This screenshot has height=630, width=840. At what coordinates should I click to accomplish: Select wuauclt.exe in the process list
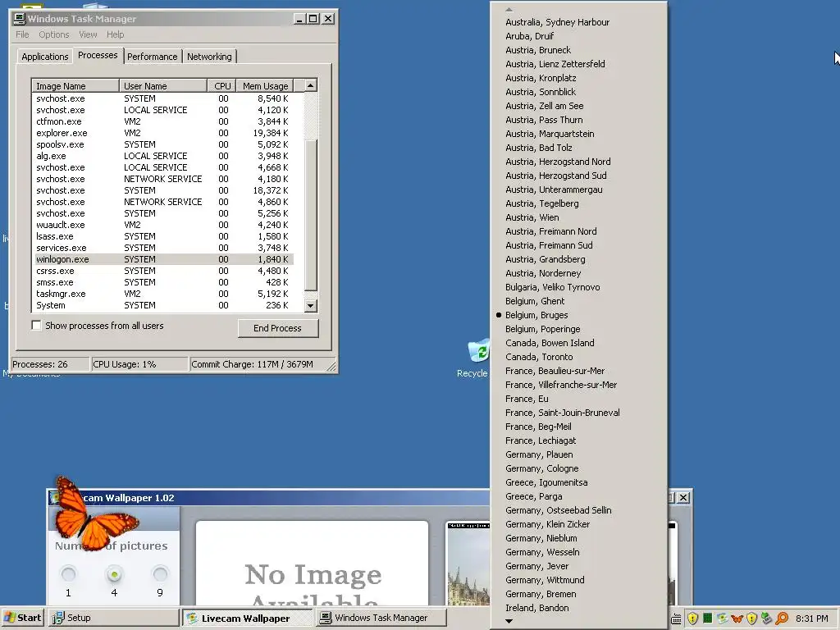162,225
